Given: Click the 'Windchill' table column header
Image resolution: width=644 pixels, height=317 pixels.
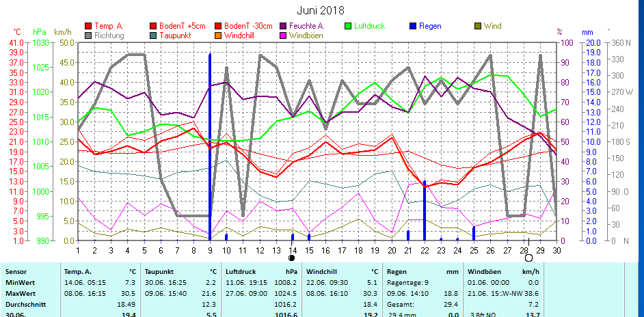Looking at the screenshot, I should pos(321,272).
